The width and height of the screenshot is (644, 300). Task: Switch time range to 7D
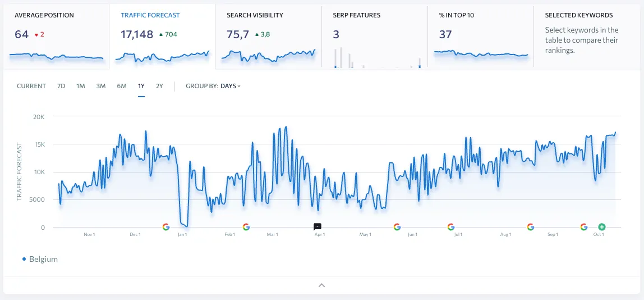click(x=61, y=86)
